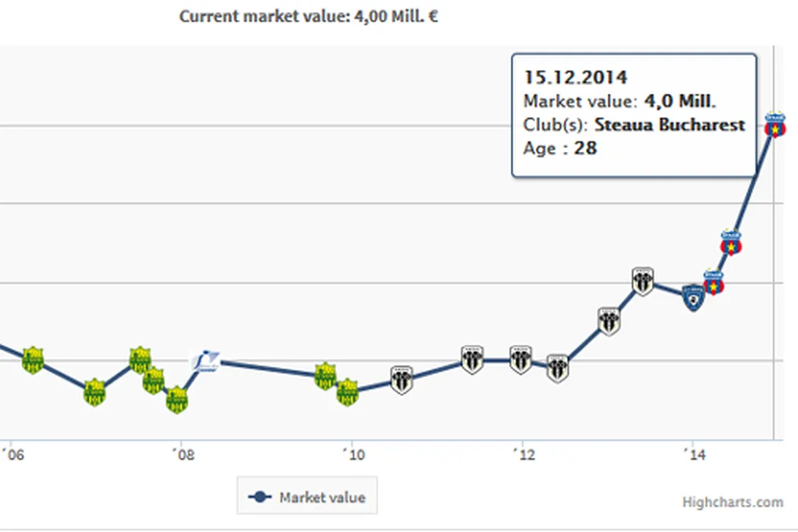The height and width of the screenshot is (532, 798).
Task: Click the topmost Steaua Bucharest crest marker
Action: [774, 126]
